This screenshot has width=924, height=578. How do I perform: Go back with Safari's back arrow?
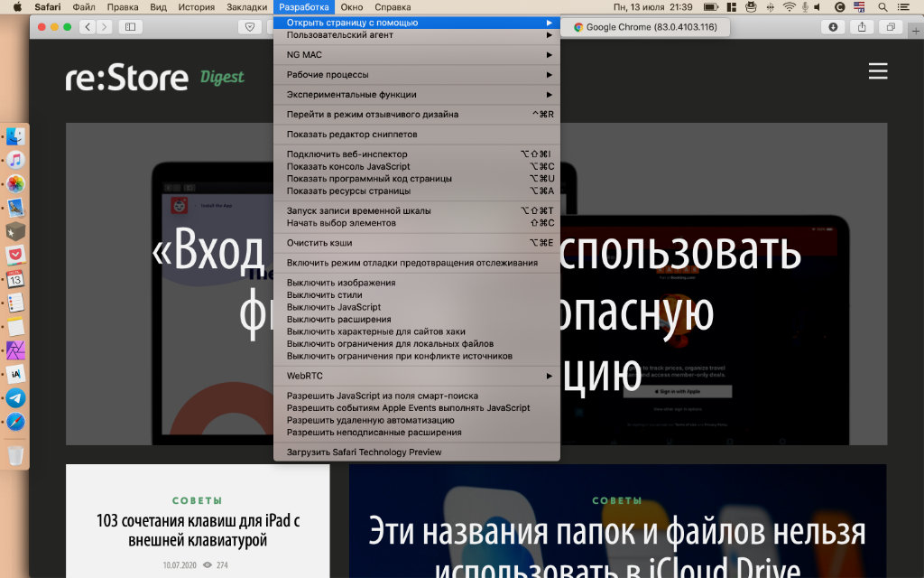click(x=88, y=26)
